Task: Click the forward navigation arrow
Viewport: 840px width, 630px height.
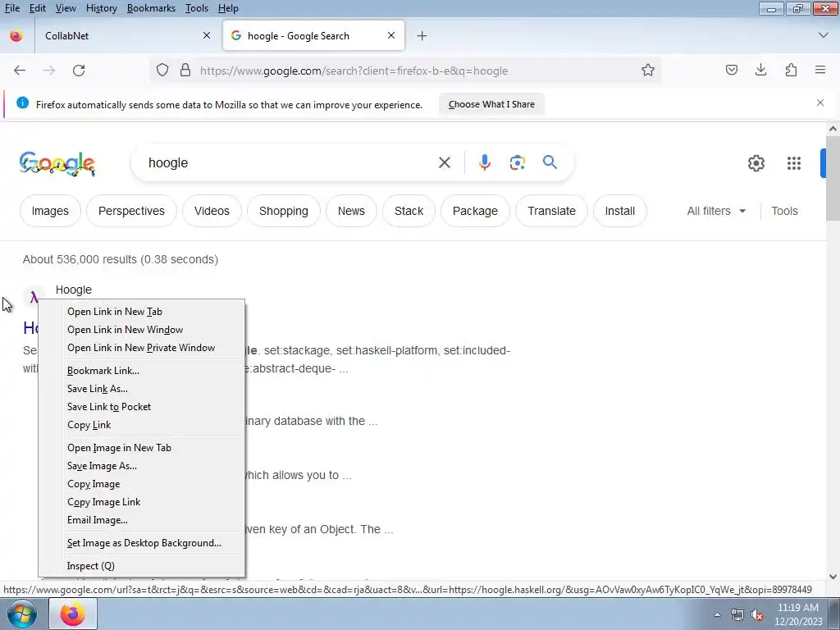Action: [49, 71]
